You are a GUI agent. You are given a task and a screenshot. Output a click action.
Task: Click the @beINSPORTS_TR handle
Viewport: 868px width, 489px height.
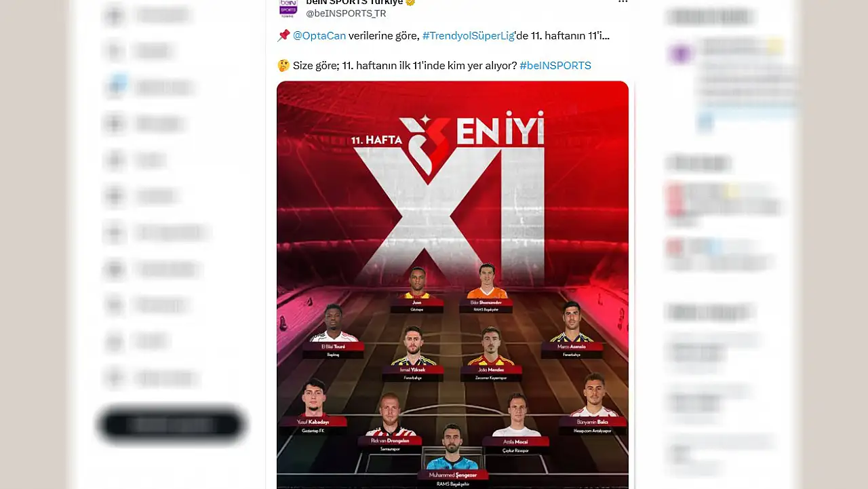click(346, 14)
